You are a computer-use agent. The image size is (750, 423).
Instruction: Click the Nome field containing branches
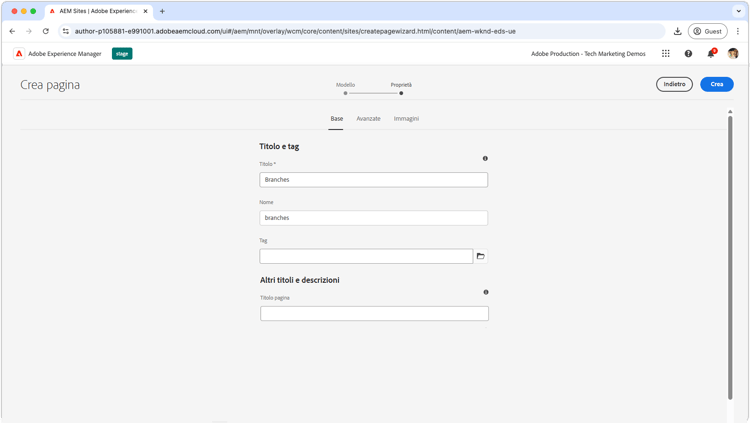[x=374, y=218]
